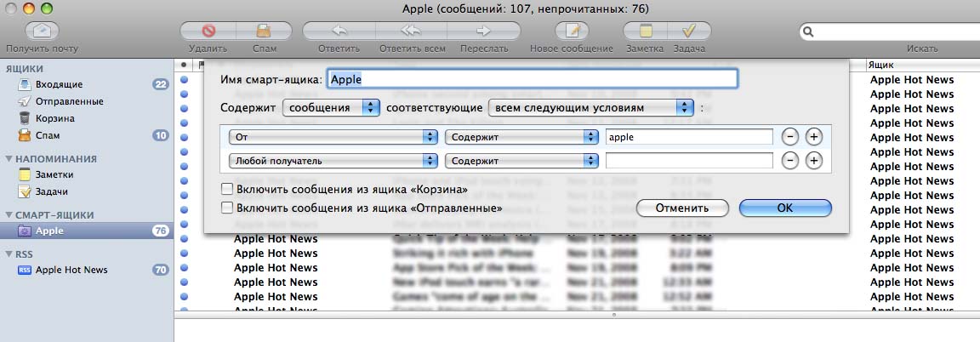Click unread badge 70 on RSS feed
Screen dimensions: 980x342
(161, 270)
